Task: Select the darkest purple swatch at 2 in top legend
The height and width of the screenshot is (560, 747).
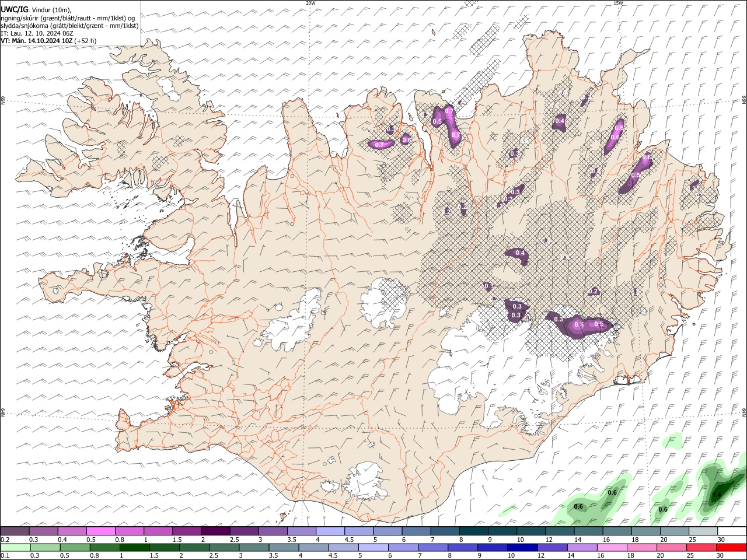Action: 215,531
